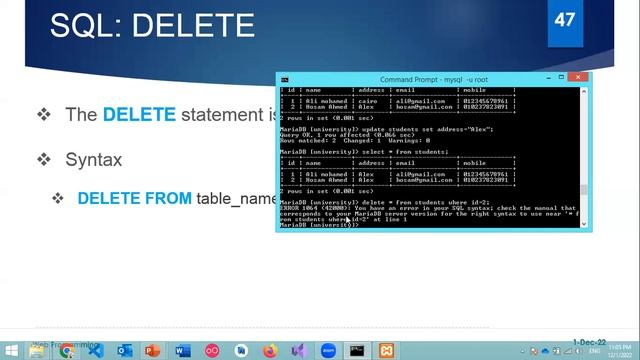Click the delete query error line in Command Prompt
Screen dimensions: 640x360
(x=429, y=213)
